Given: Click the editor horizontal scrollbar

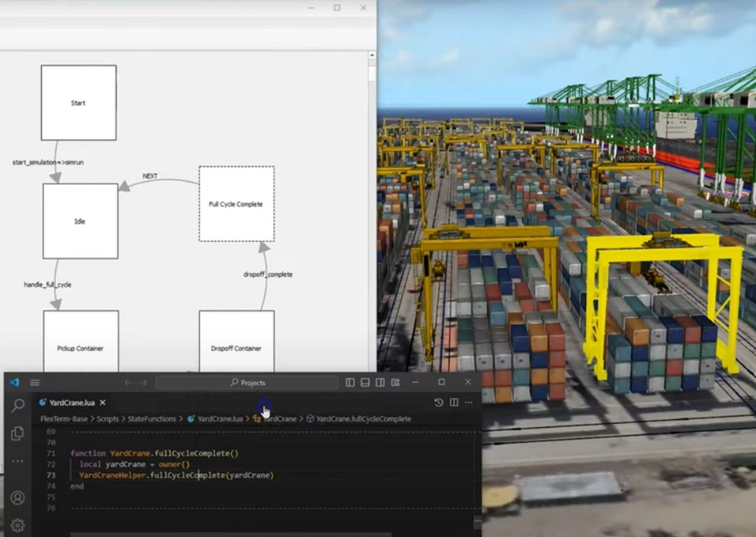Looking at the screenshot, I should point(237,534).
